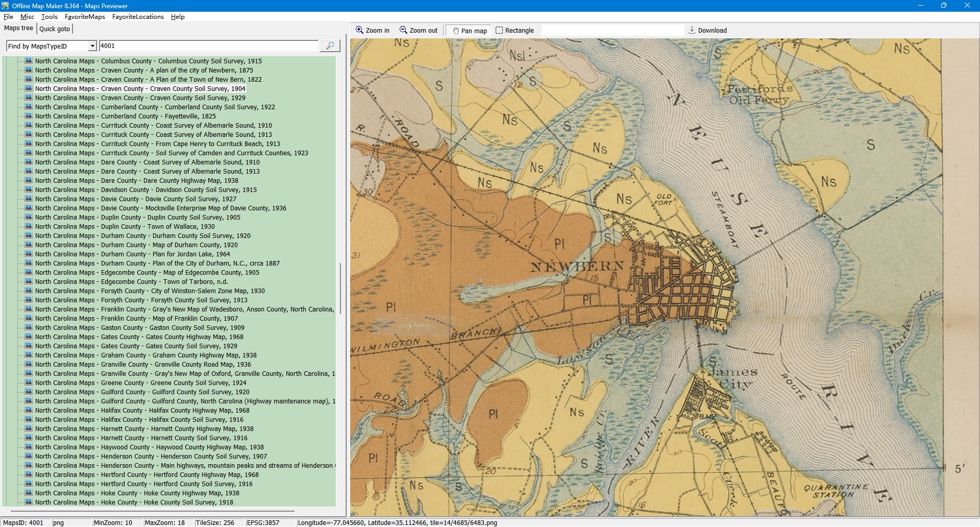Click the horizontal scrollbar under maps tree
This screenshot has height=527, width=980.
click(x=153, y=511)
